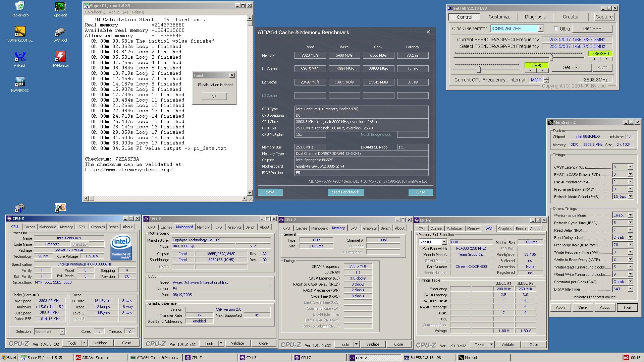The width and height of the screenshot is (644, 362).
Task: Open Performance Mode dropdown in MemSet
Action: (x=630, y=215)
